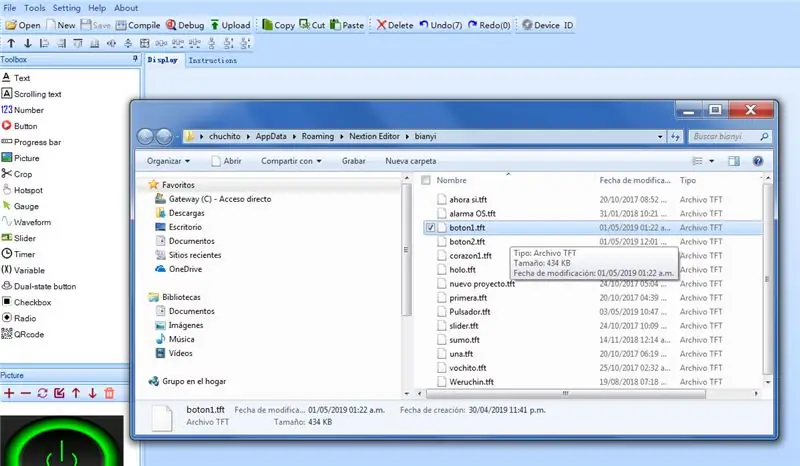800x466 pixels.
Task: Switch to the Display tab
Action: pos(163,60)
